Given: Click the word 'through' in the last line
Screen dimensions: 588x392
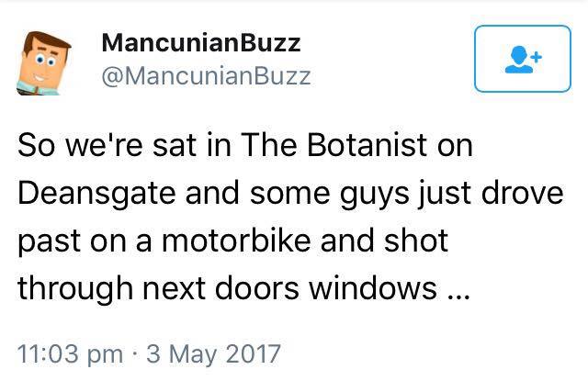Looking at the screenshot, I should (75, 289).
